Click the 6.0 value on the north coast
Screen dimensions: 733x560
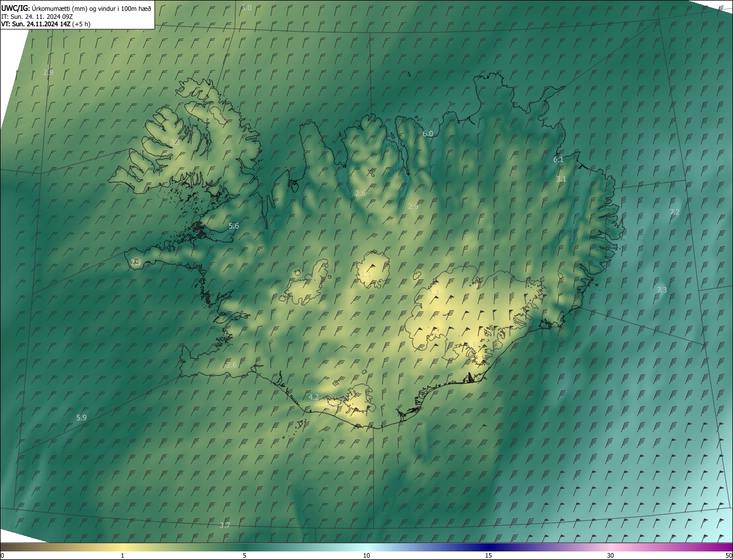[x=428, y=133]
